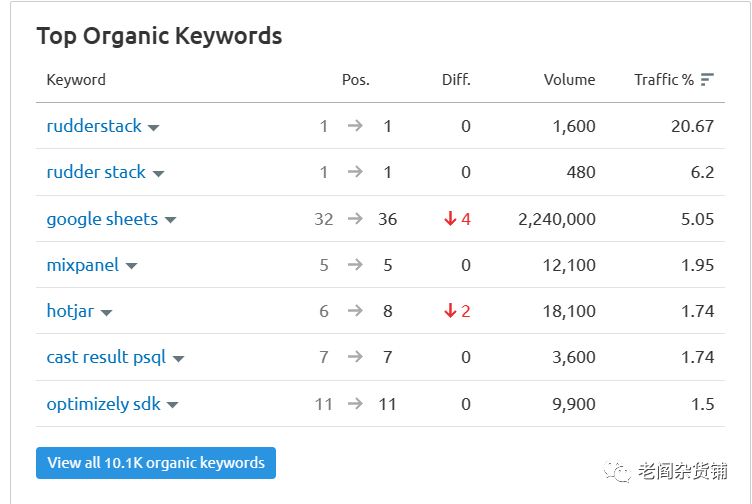Open dropdown arrow beside google sheets
Image resolution: width=752 pixels, height=504 pixels.
click(x=170, y=221)
